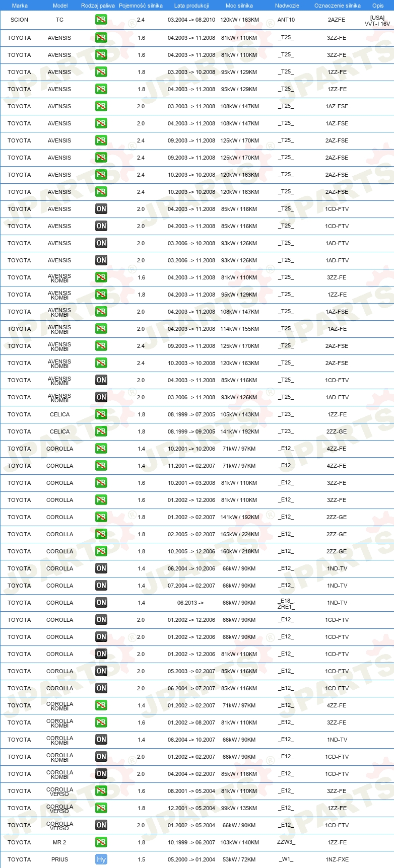Click the Oznaczenie silnika column header

[x=337, y=6]
